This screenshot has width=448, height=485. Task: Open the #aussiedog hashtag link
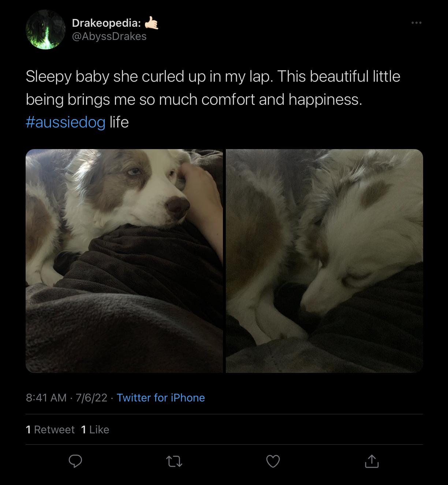coord(66,122)
